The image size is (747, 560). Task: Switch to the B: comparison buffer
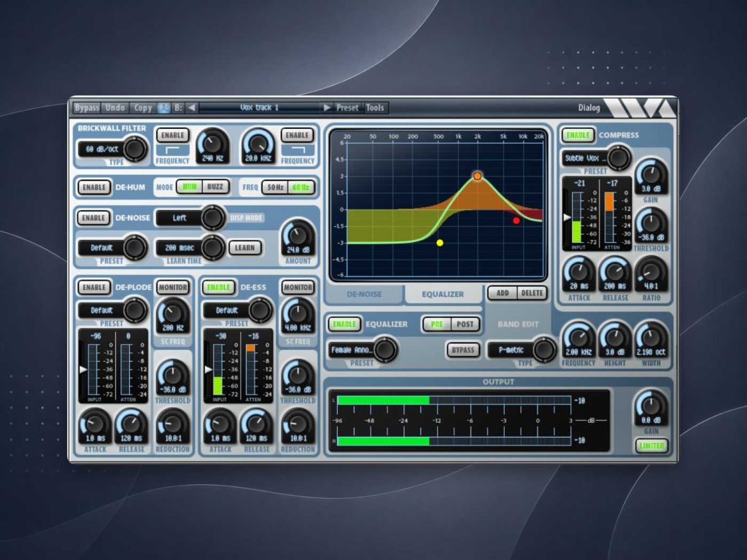[x=178, y=108]
